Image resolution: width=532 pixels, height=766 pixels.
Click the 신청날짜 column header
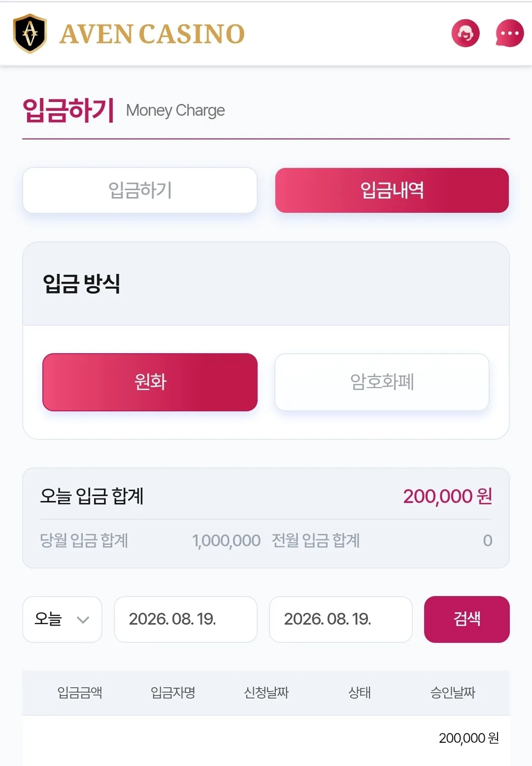point(266,693)
